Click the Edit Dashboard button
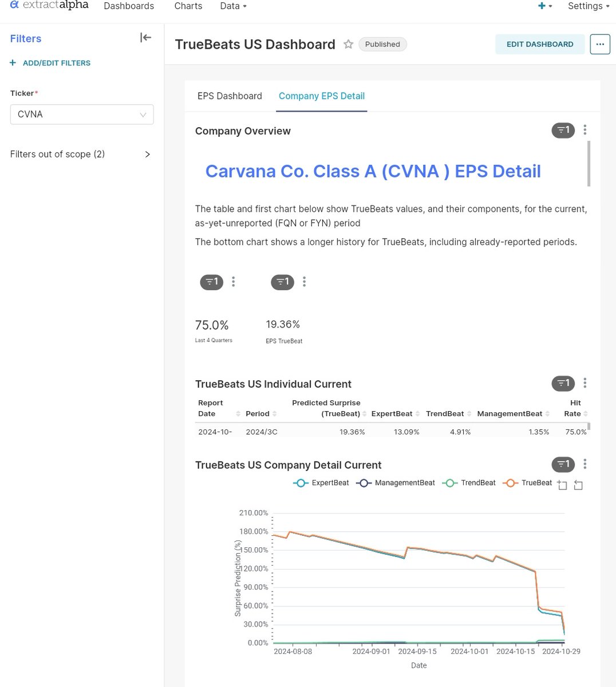 (540, 44)
